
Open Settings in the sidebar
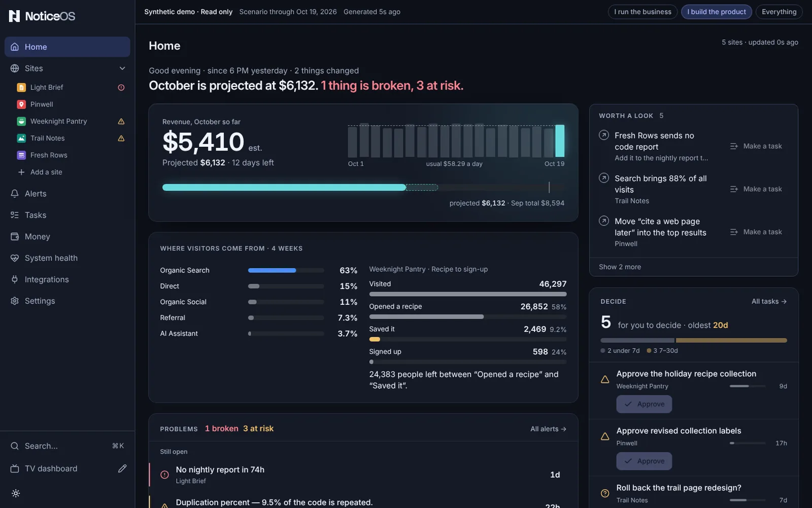(67, 301)
